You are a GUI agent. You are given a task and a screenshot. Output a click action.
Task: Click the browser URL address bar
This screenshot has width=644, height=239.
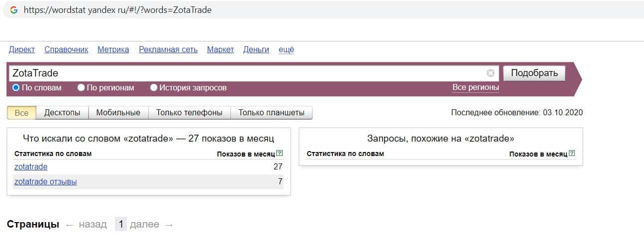[x=299, y=10]
